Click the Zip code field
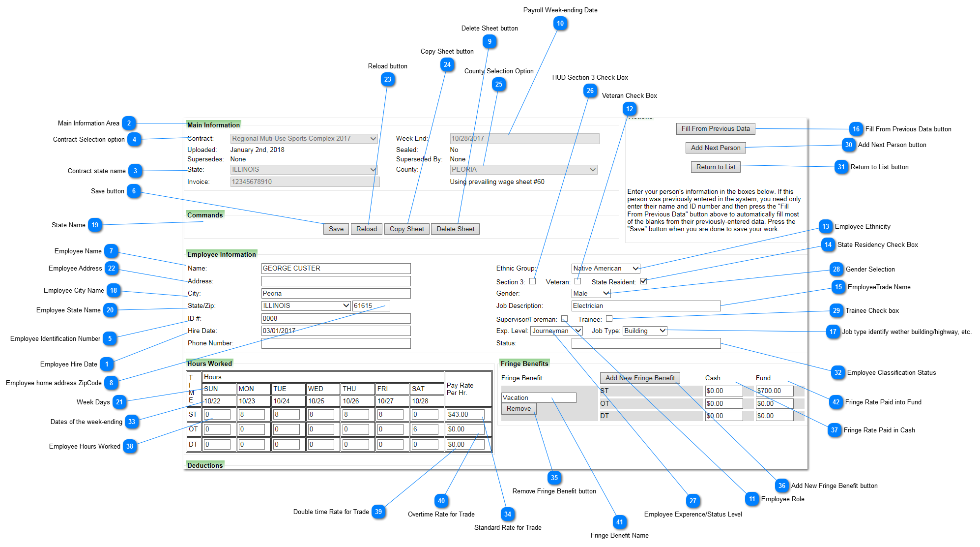 [371, 305]
